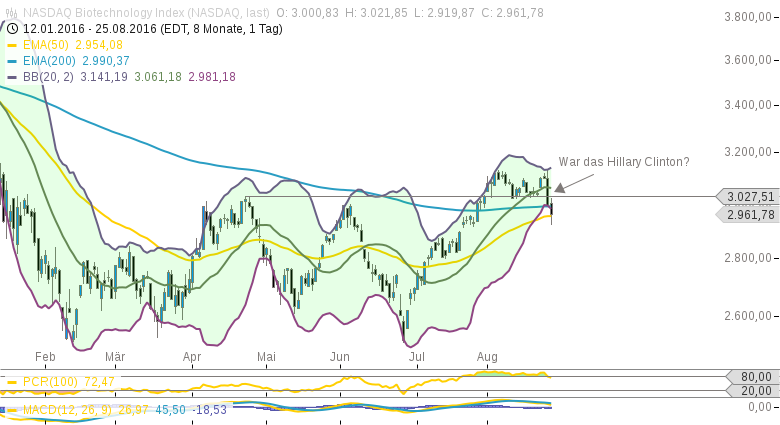Click the date range 12.01.2016 - 25.08.2016
Image resolution: width=780 pixels, height=425 pixels.
click(90, 29)
